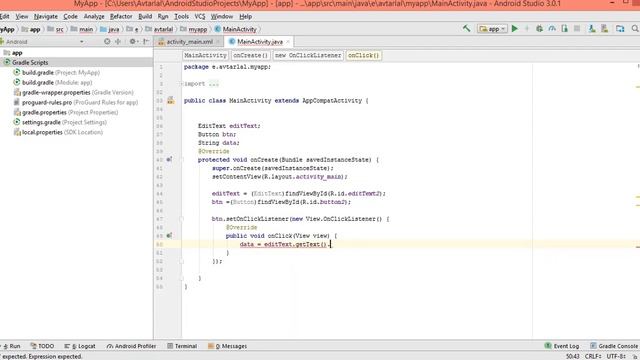Click the onCreate() structure breadcrumb

pyautogui.click(x=250, y=55)
